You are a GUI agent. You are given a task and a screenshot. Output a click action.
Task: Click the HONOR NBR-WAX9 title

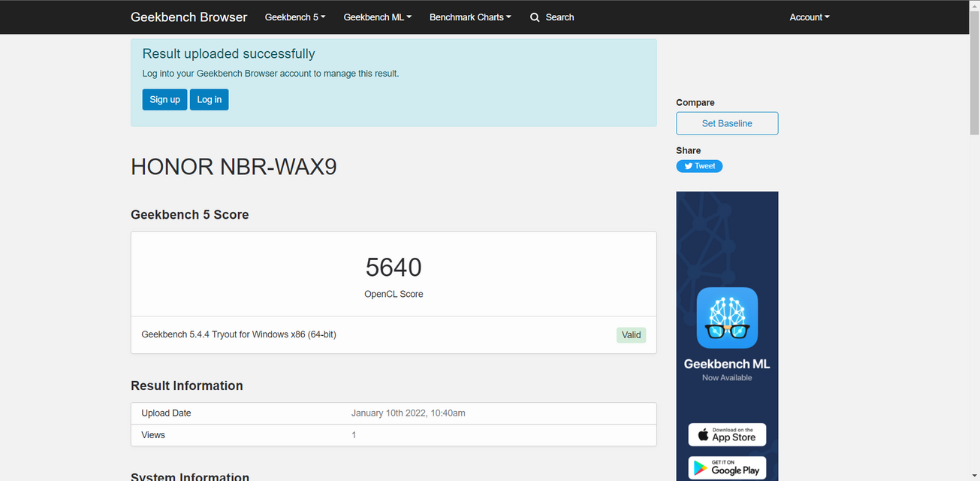click(x=234, y=167)
